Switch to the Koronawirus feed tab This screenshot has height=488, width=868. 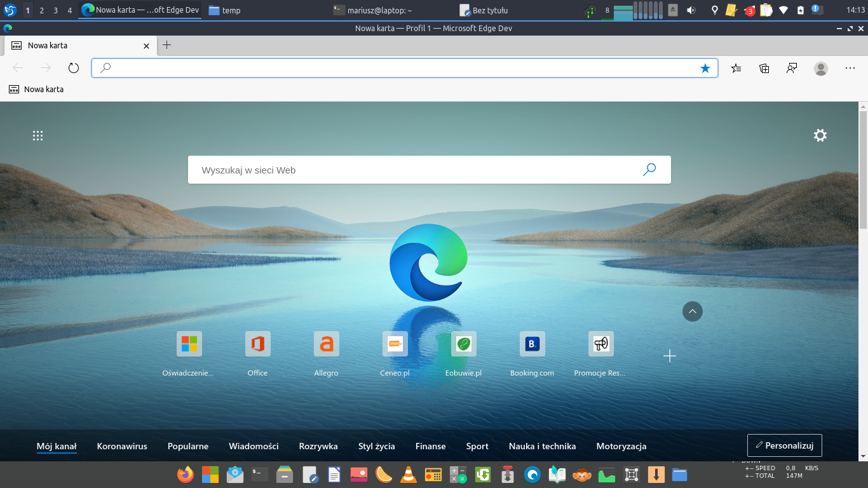122,446
